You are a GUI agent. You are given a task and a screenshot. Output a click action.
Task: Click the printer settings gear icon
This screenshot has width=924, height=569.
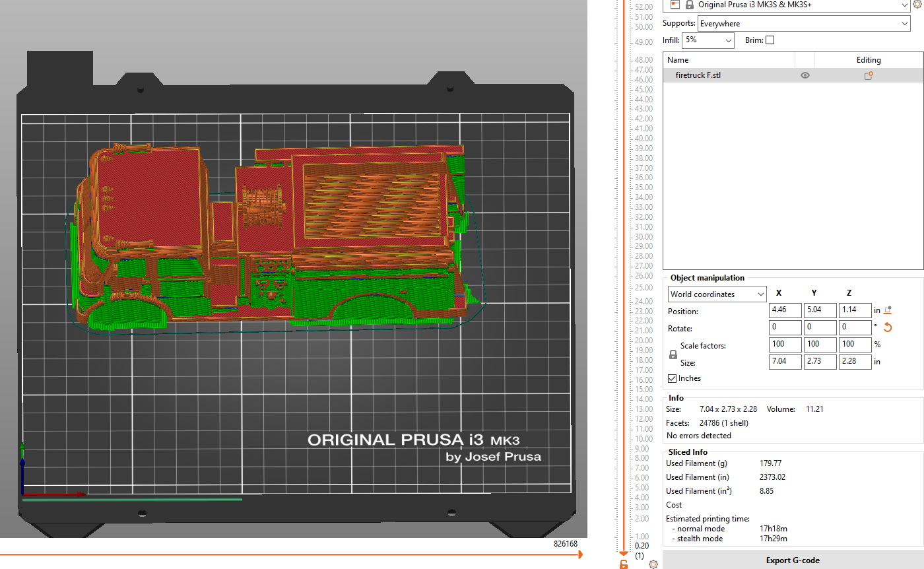(918, 5)
